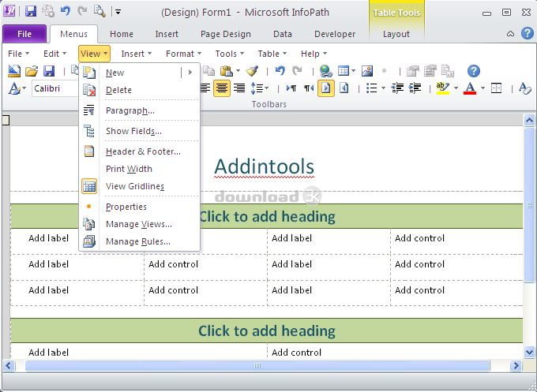Choose Manage Views... menu entry
Viewport: 537px width, 392px height.
(x=139, y=224)
